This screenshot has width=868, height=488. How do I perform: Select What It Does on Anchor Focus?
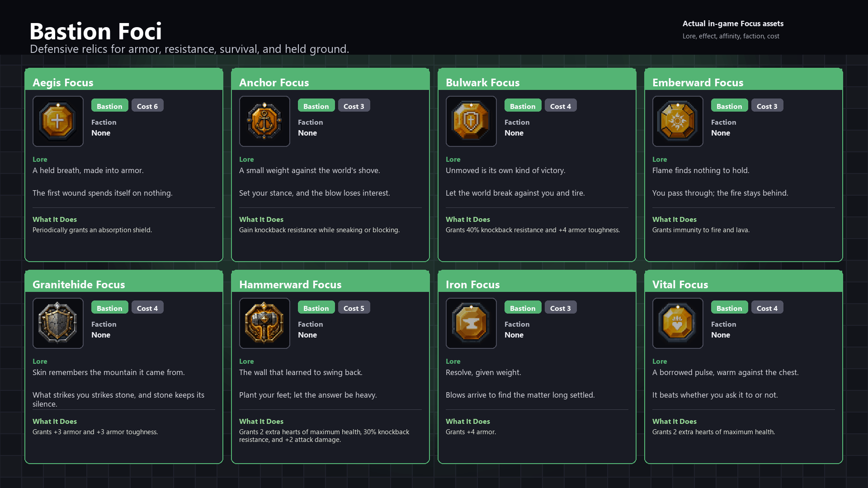(x=261, y=219)
